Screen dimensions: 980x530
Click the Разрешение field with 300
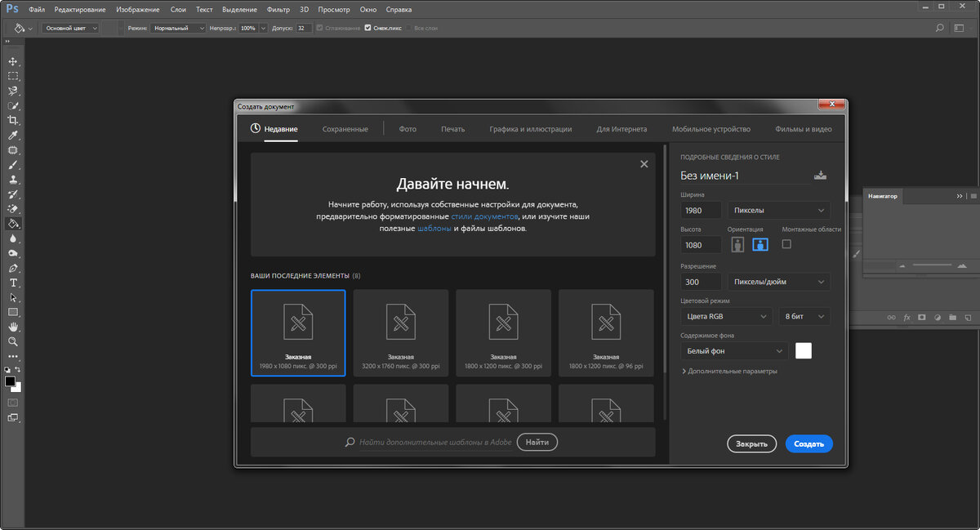coord(701,282)
